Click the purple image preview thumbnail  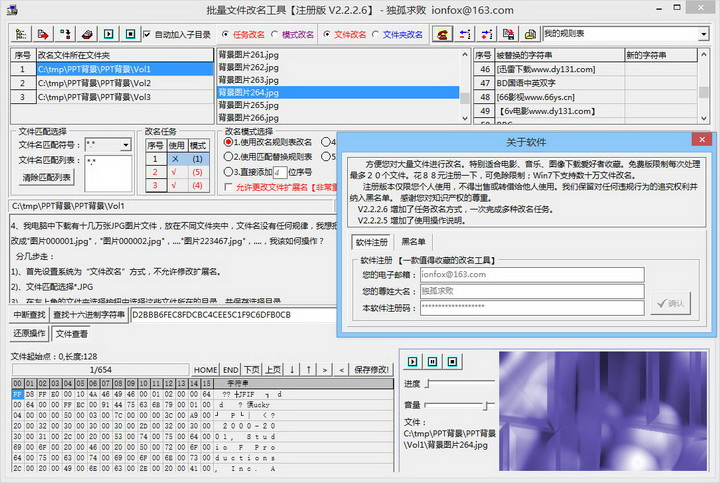click(x=603, y=411)
